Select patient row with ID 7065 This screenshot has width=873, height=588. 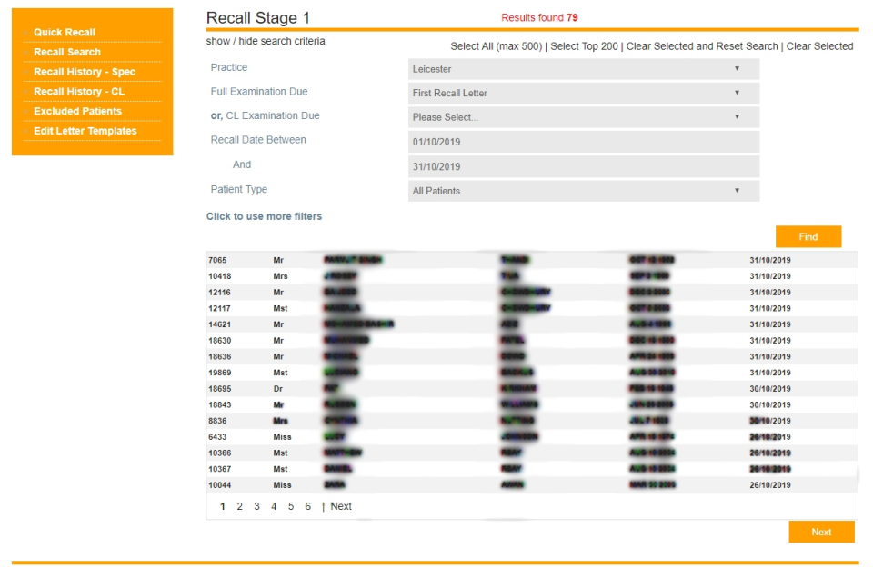(x=532, y=260)
